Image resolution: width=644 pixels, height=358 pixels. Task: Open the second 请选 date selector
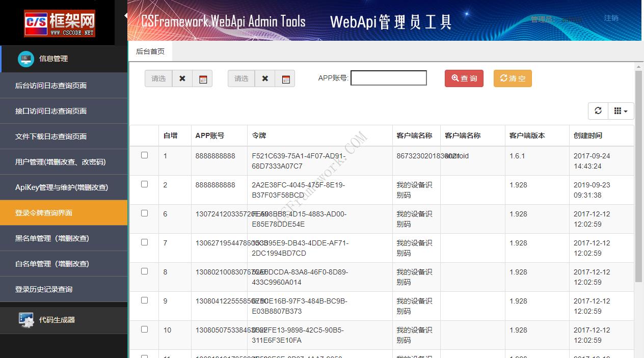click(240, 78)
